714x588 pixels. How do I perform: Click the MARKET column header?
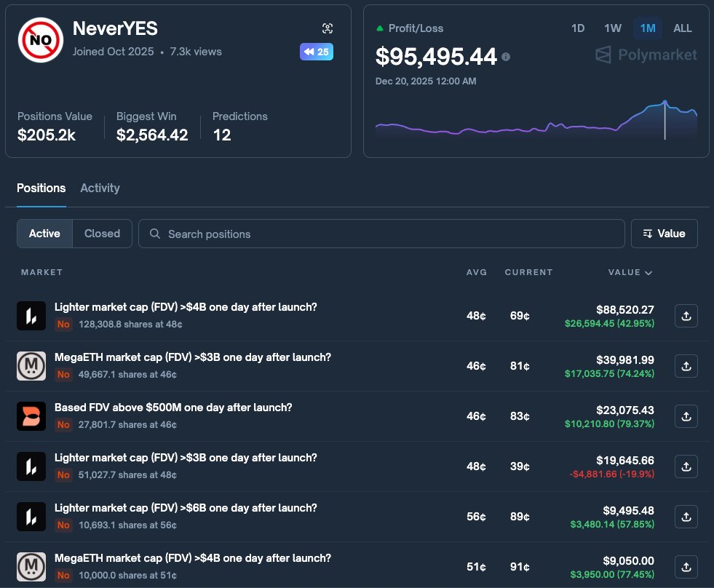(x=41, y=272)
